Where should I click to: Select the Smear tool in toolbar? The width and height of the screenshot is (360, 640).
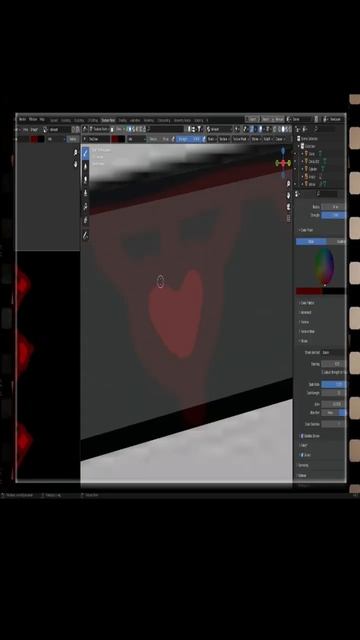[x=85, y=180]
